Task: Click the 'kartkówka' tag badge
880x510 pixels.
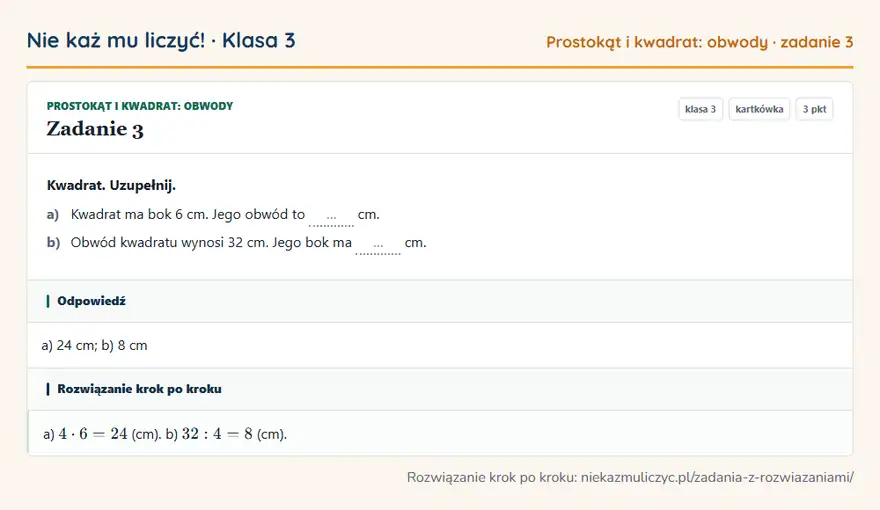Action: [759, 109]
